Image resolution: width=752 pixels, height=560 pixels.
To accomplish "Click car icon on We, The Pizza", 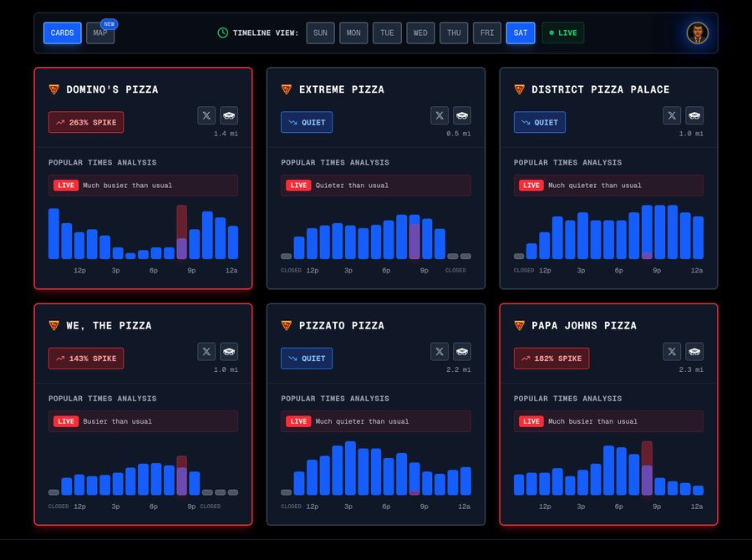I will coord(229,352).
